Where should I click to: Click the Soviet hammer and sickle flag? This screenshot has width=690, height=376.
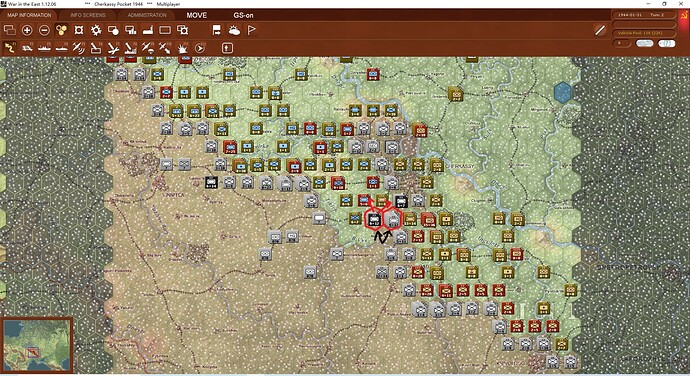[684, 15]
